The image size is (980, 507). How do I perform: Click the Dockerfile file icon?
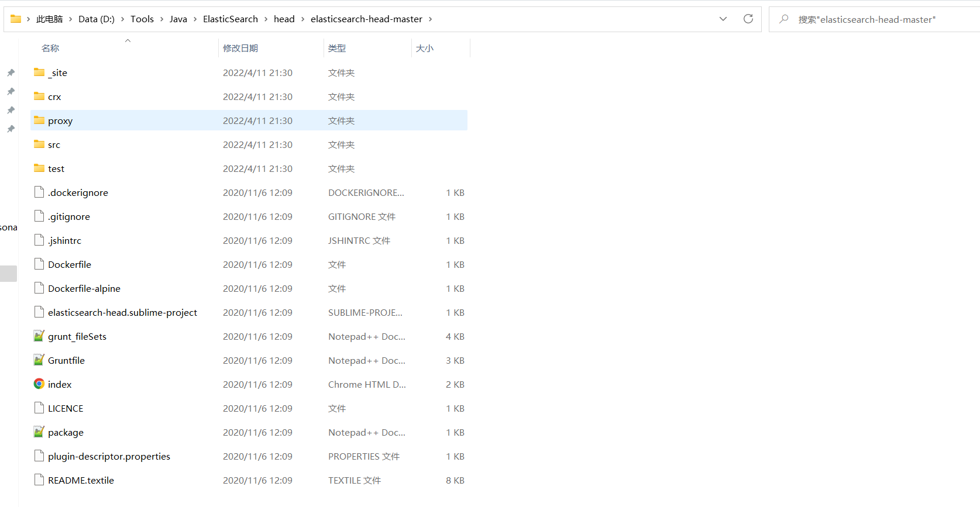(39, 264)
